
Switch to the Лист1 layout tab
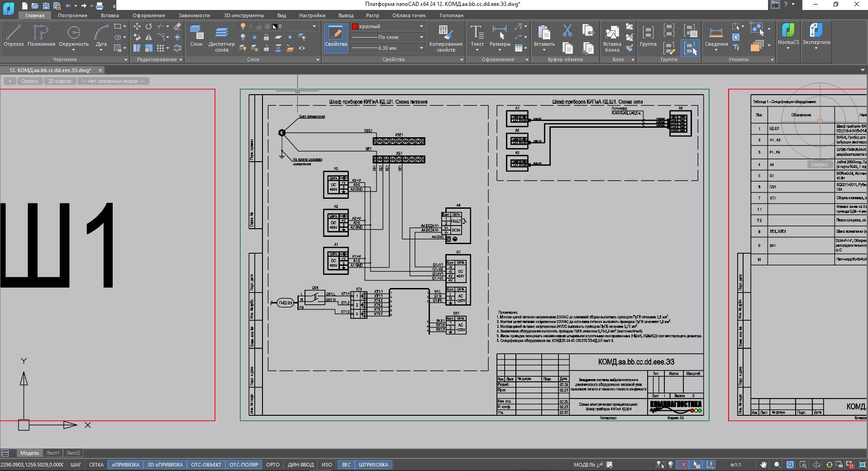52,453
